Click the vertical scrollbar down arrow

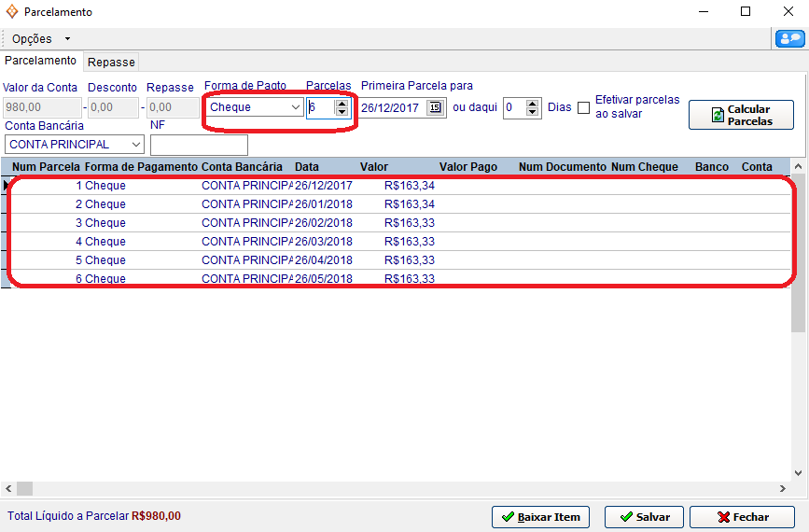click(x=798, y=472)
